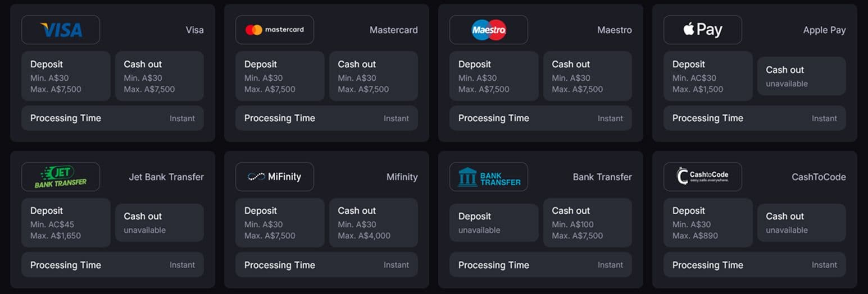Click the Maestro logo icon
868x294 pixels.
pos(489,30)
